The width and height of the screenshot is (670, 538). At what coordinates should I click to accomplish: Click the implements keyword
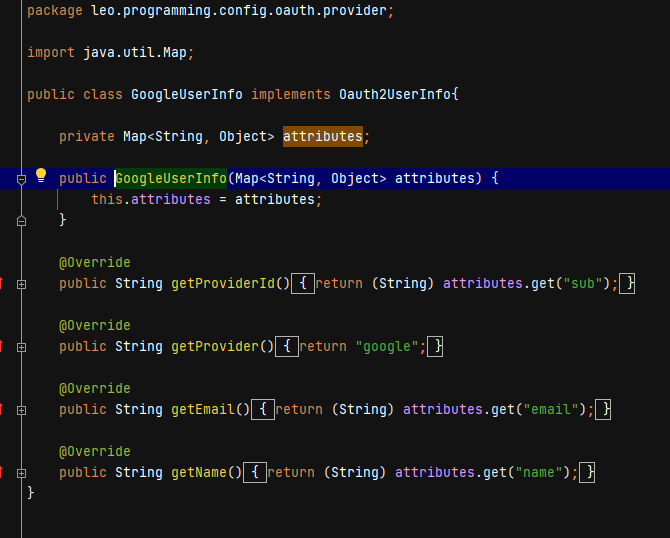pyautogui.click(x=291, y=94)
